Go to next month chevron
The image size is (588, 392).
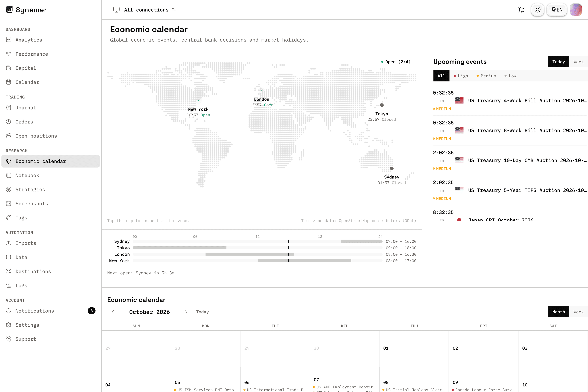tap(186, 312)
